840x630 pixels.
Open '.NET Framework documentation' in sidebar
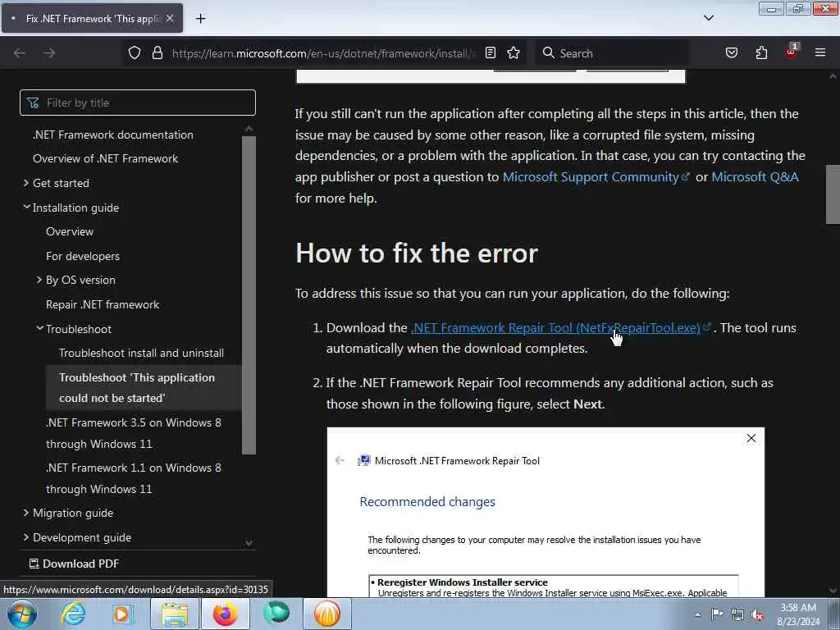(x=113, y=135)
